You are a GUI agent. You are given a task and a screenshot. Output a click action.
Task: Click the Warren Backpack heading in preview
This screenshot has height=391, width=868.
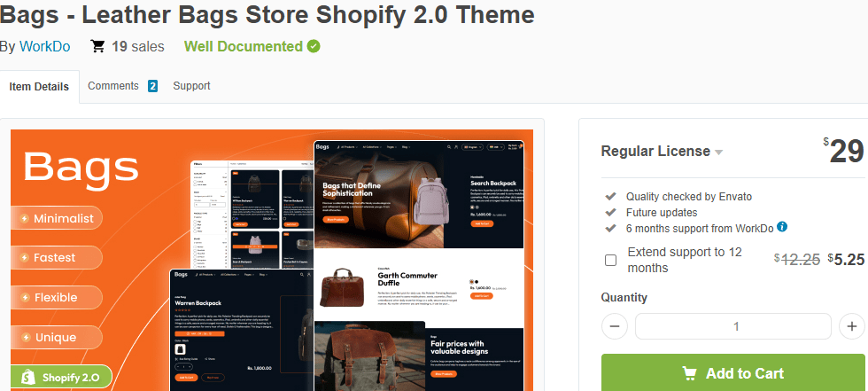coord(198,303)
